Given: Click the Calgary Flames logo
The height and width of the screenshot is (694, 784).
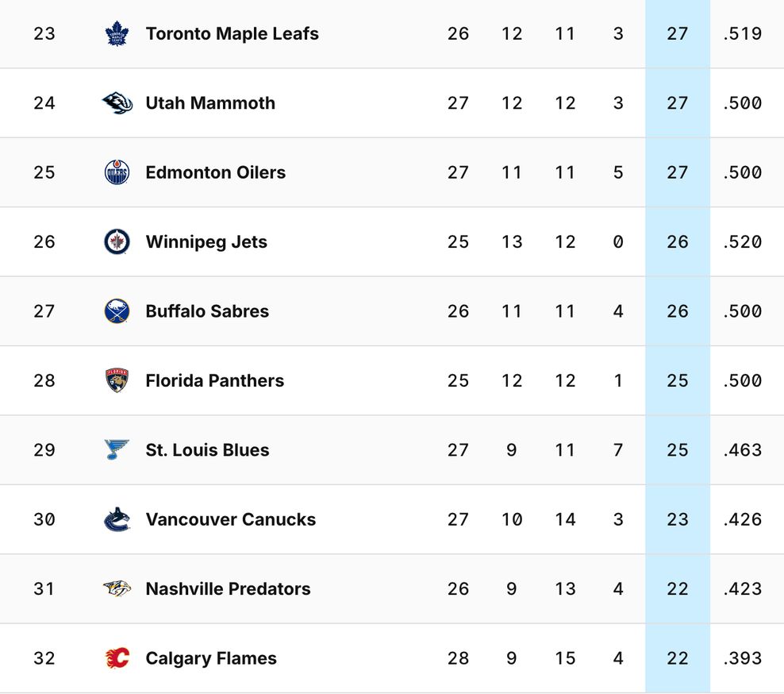Looking at the screenshot, I should pyautogui.click(x=117, y=658).
